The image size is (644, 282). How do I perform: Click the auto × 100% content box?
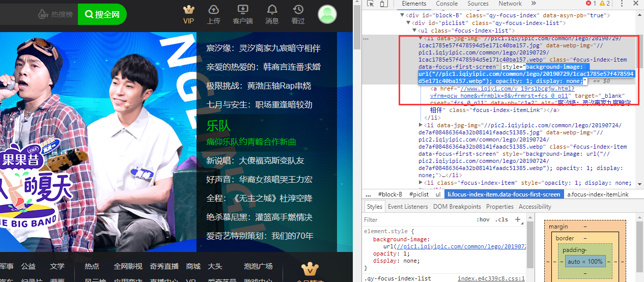click(x=585, y=262)
